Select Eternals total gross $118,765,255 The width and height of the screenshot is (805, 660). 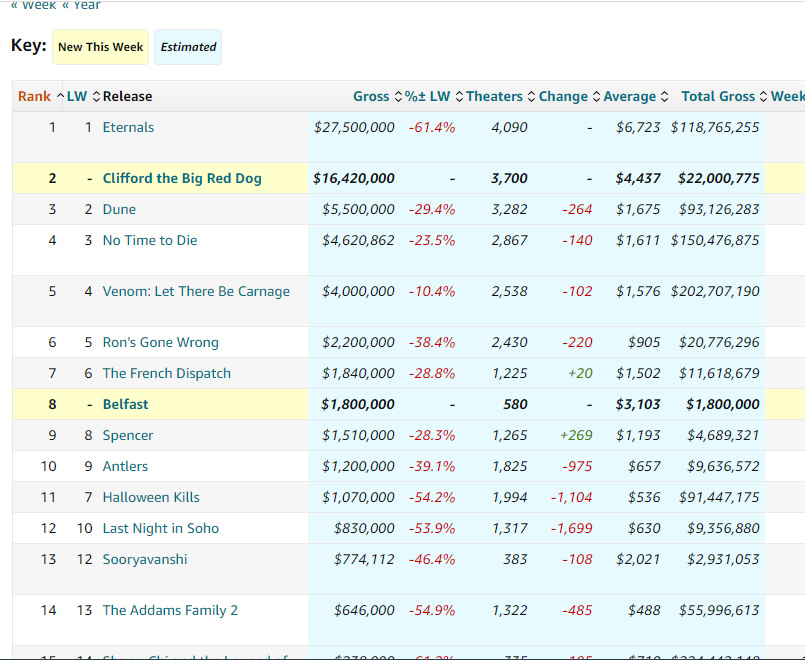tap(715, 127)
